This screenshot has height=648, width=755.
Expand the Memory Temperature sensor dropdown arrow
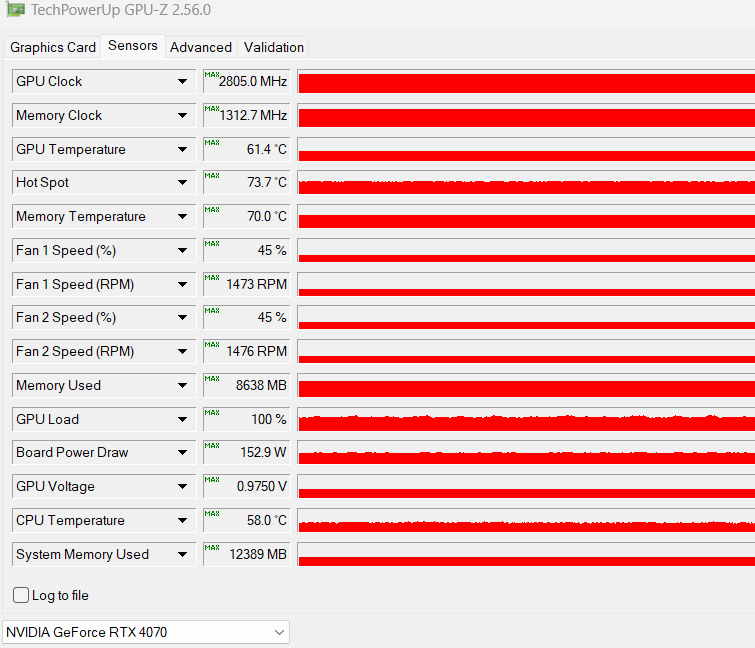tap(182, 217)
